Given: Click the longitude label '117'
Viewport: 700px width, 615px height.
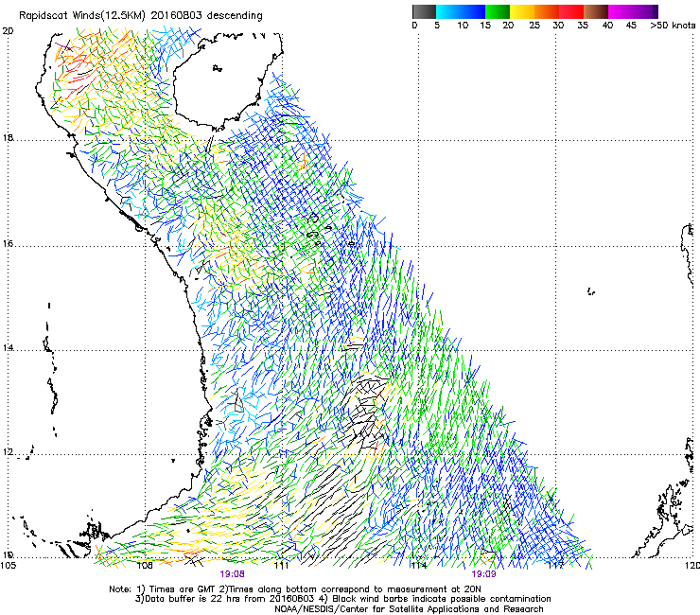Looking at the screenshot, I should pos(555,566).
